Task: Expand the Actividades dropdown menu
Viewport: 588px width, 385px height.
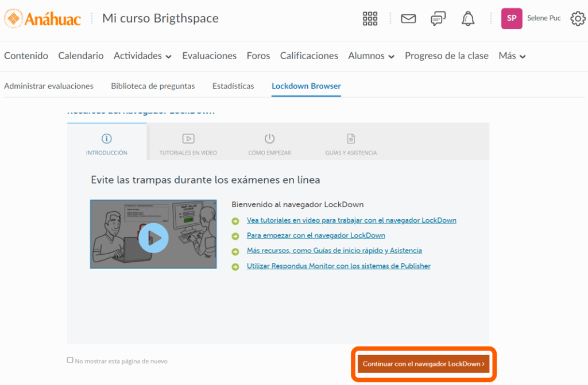Action: tap(142, 56)
